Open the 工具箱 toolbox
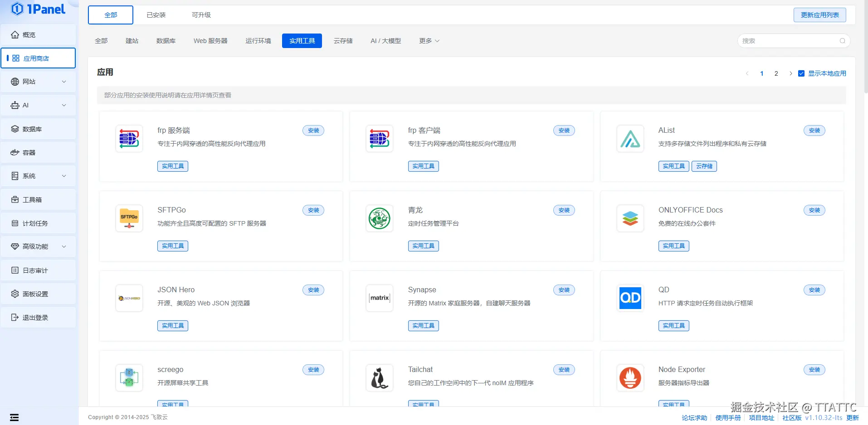Viewport: 868px width, 425px height. click(38, 200)
